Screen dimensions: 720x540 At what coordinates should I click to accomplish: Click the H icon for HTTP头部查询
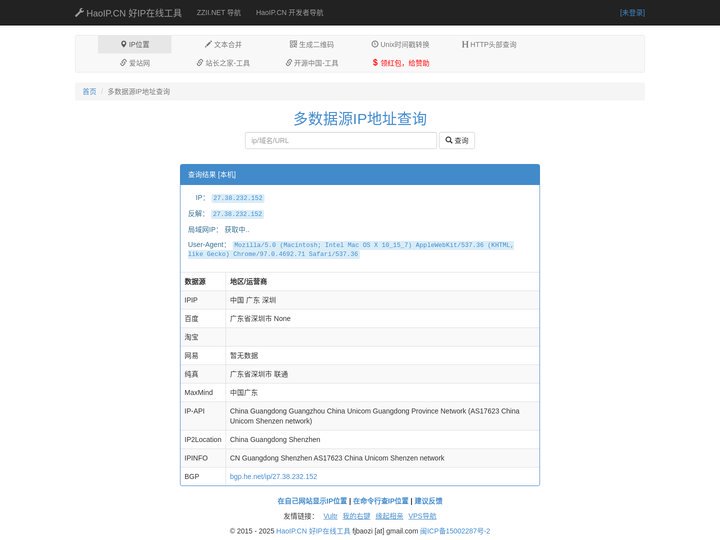(465, 44)
